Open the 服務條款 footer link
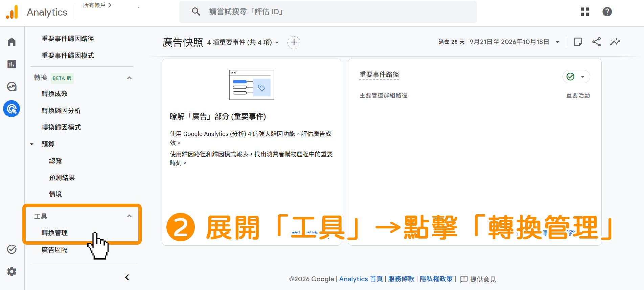This screenshot has height=290, width=644. (x=401, y=279)
